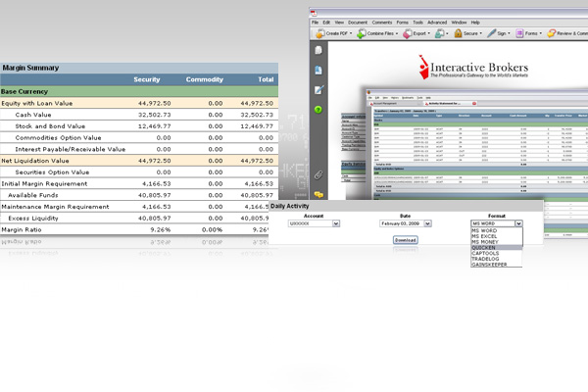This screenshot has width=588, height=392.
Task: Click the Secure padlock icon
Action: (458, 33)
